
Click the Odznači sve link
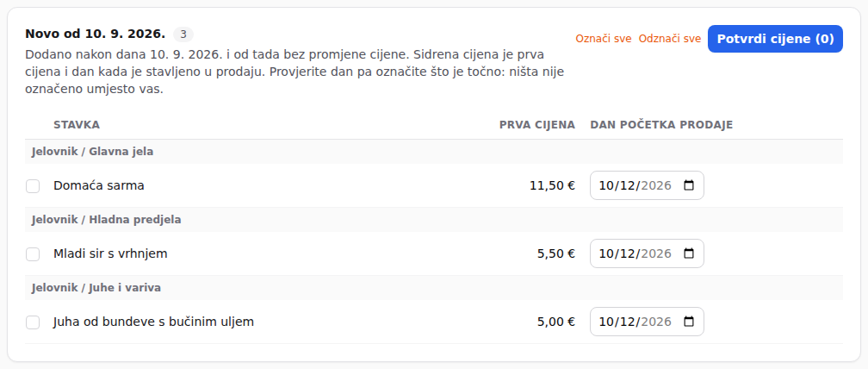pos(670,39)
